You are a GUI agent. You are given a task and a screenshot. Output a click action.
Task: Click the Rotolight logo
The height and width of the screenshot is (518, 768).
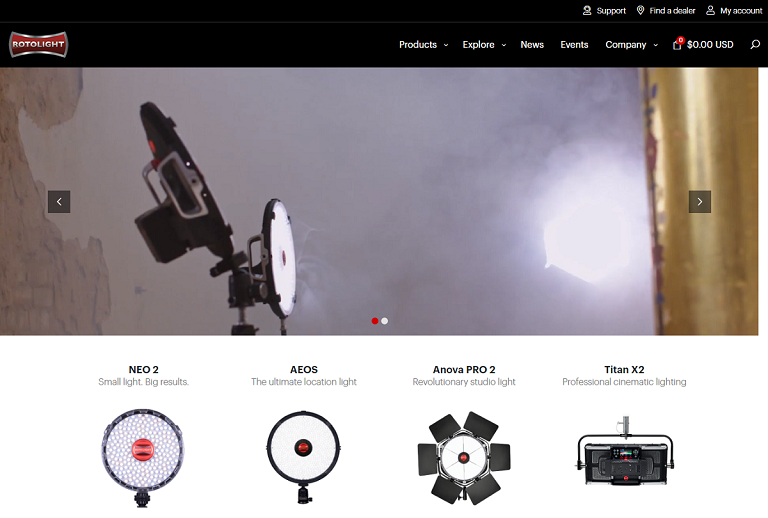point(38,45)
